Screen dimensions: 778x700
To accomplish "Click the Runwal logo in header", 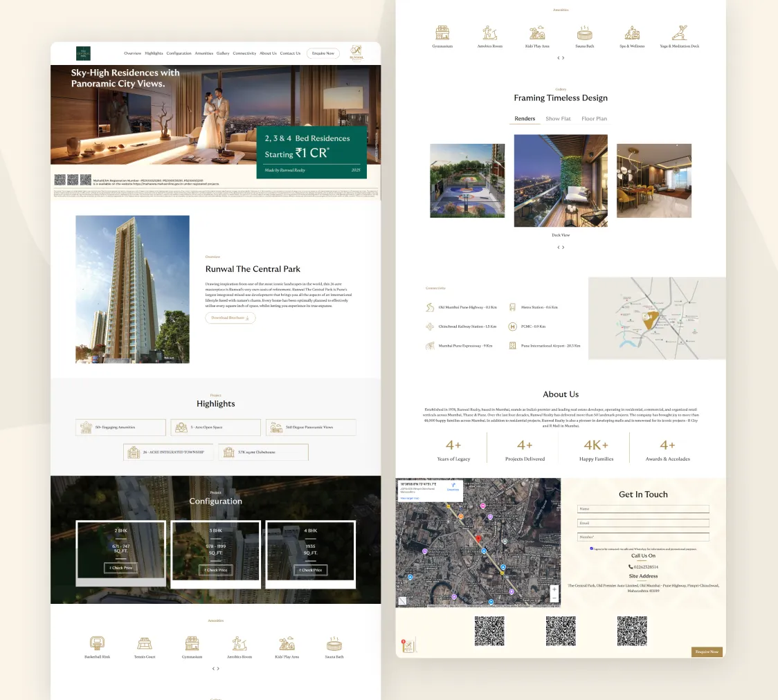I will [x=356, y=53].
